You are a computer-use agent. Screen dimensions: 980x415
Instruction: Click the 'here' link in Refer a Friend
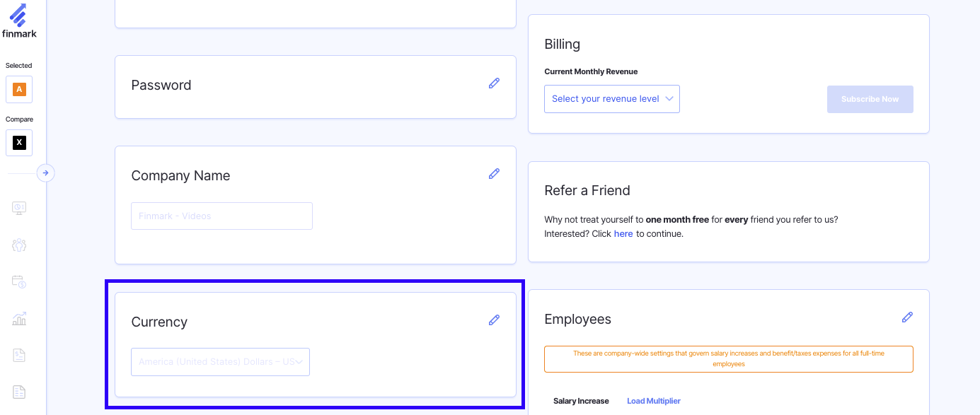pos(623,234)
